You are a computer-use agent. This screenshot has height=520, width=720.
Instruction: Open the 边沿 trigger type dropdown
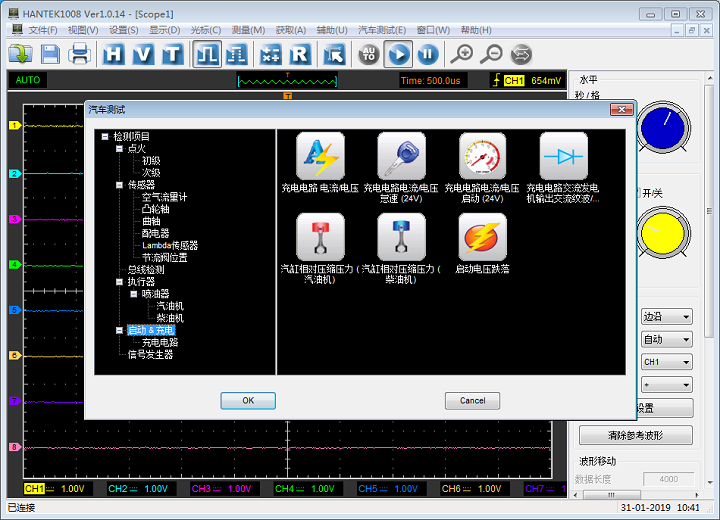click(667, 317)
